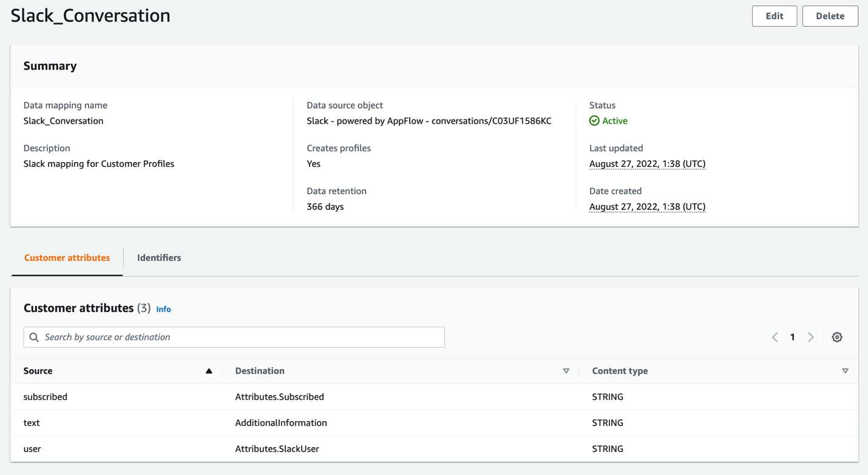This screenshot has height=475, width=868.
Task: Click 'Slack mapping for Customer Profiles' description
Action: pyautogui.click(x=99, y=164)
